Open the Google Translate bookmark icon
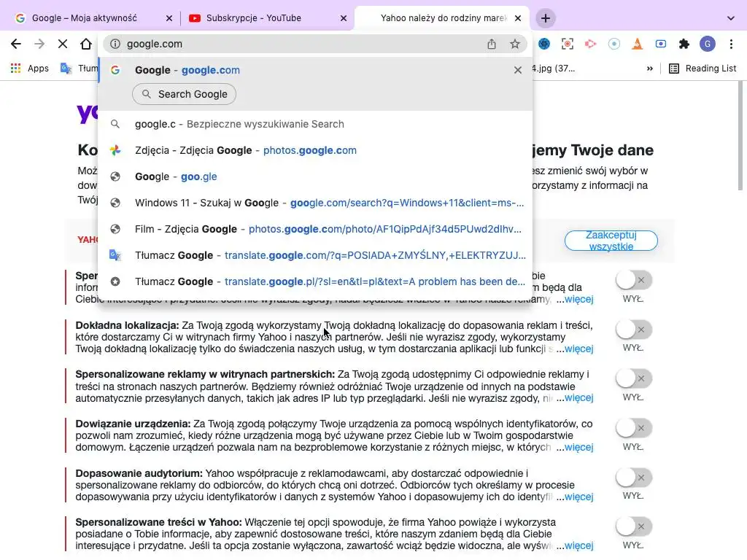 pyautogui.click(x=66, y=69)
